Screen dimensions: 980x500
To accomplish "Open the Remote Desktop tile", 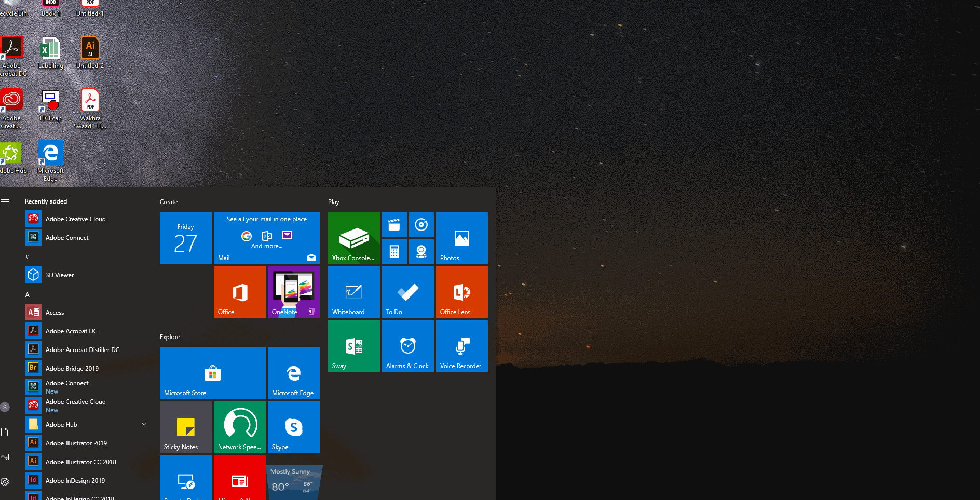I will coord(185,478).
